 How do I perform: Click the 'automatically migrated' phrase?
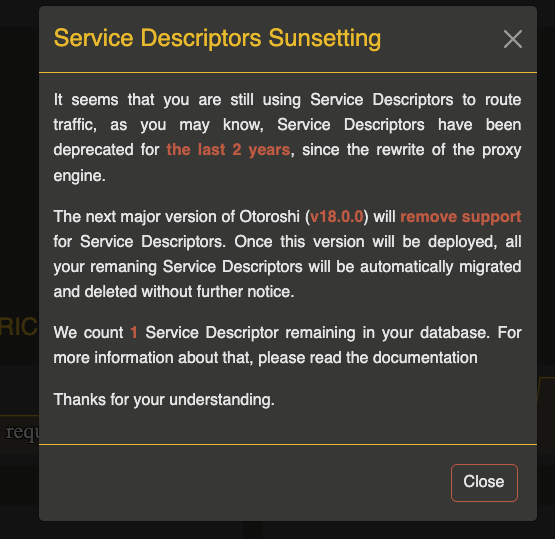tap(441, 266)
